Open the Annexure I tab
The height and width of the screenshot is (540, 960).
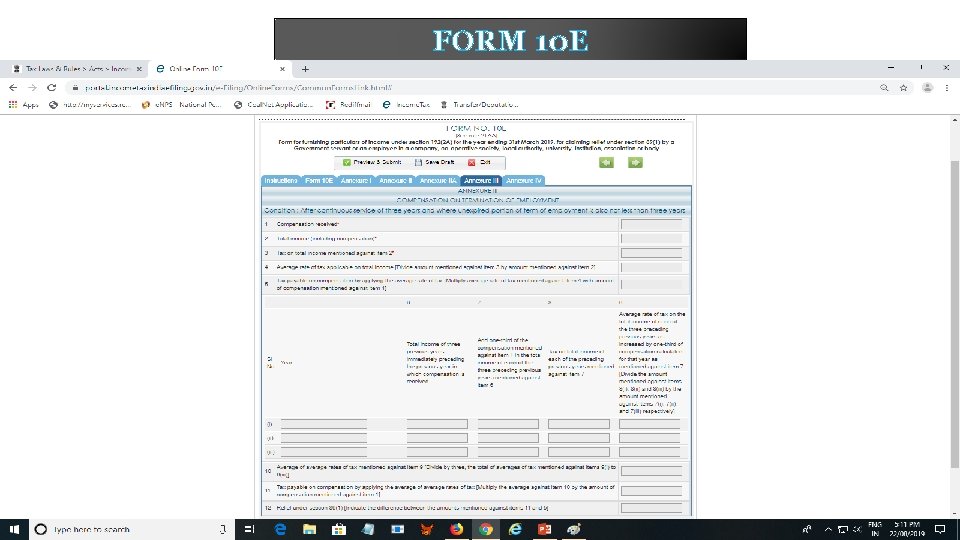[355, 181]
